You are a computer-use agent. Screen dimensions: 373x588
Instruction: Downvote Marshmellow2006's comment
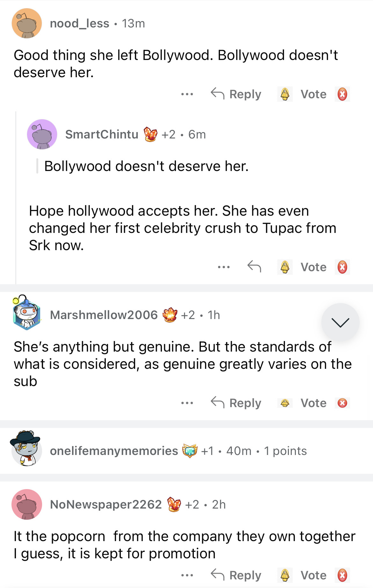pyautogui.click(x=342, y=403)
